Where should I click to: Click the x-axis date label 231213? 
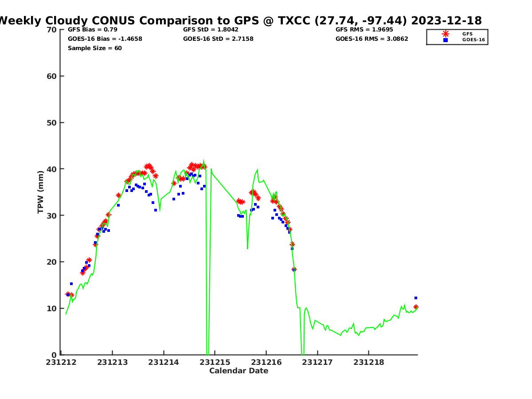(x=113, y=362)
